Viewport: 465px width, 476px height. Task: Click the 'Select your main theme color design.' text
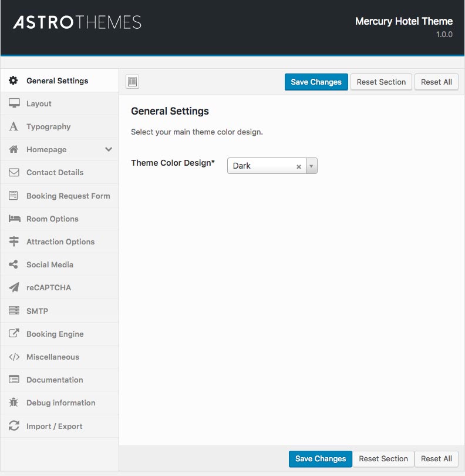[x=197, y=132]
